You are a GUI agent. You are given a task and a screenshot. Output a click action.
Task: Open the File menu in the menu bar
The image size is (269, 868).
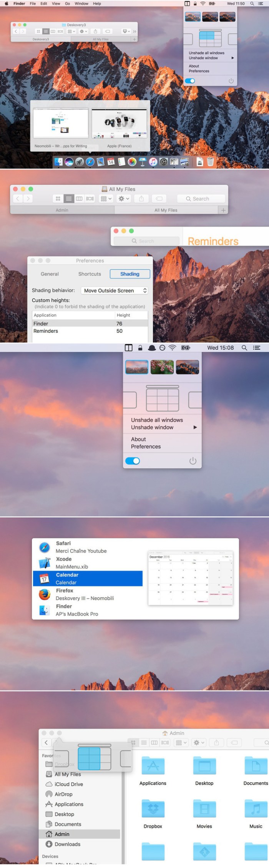tap(33, 3)
